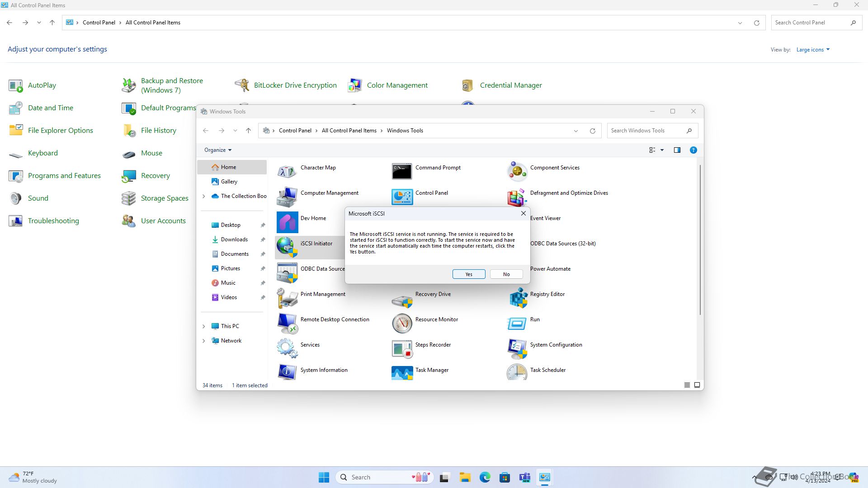Click All Control Panel Items breadcrumb in Windows Tools

349,131
